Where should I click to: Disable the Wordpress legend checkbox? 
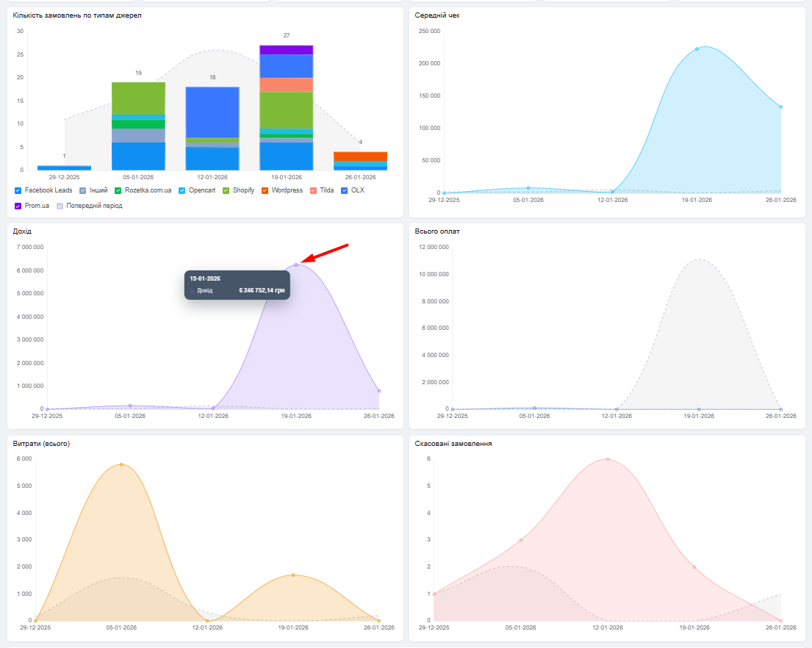265,190
